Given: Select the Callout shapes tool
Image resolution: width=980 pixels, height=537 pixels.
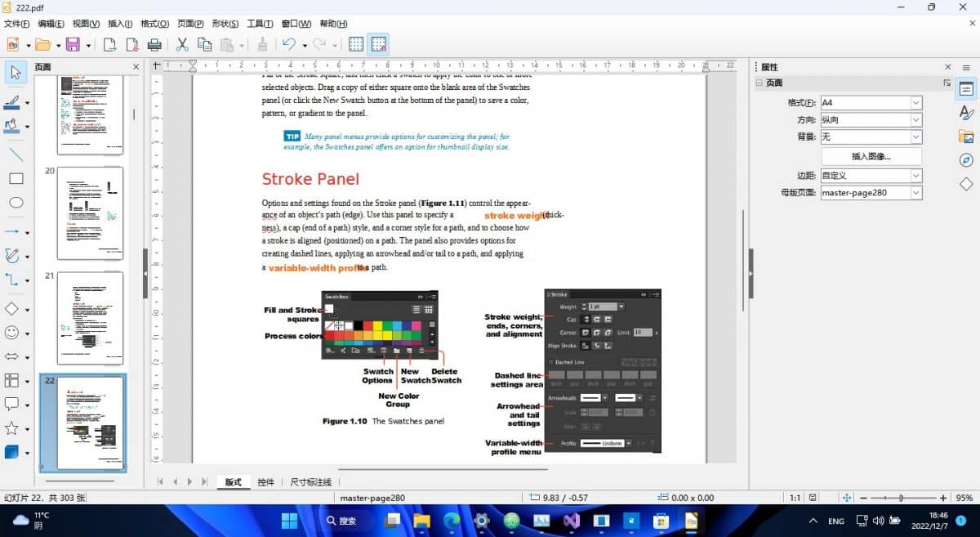Looking at the screenshot, I should [11, 403].
